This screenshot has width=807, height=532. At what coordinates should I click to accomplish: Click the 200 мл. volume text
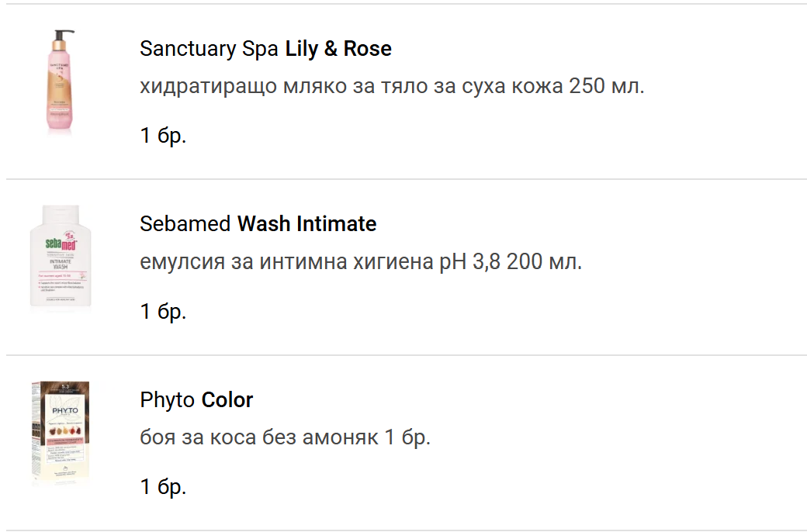click(x=544, y=261)
